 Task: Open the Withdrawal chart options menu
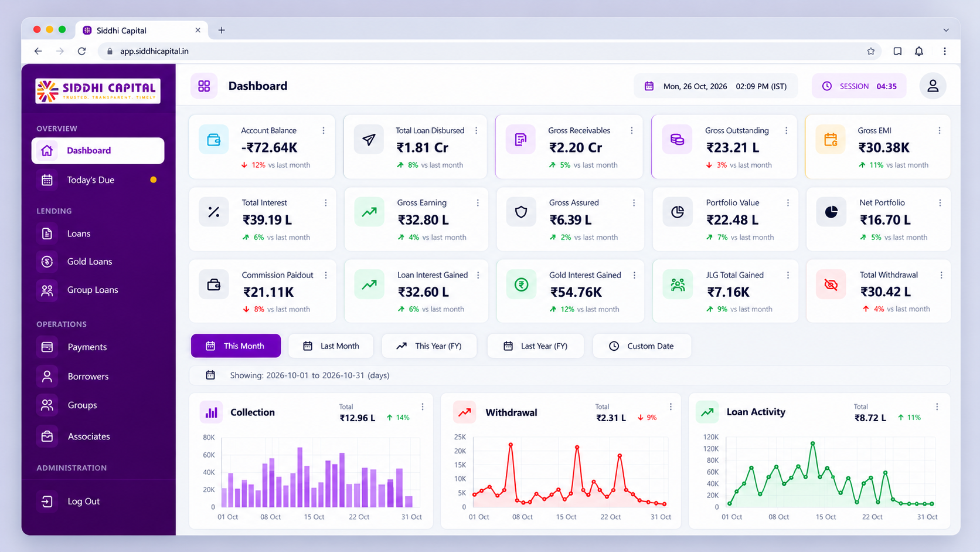point(671,407)
